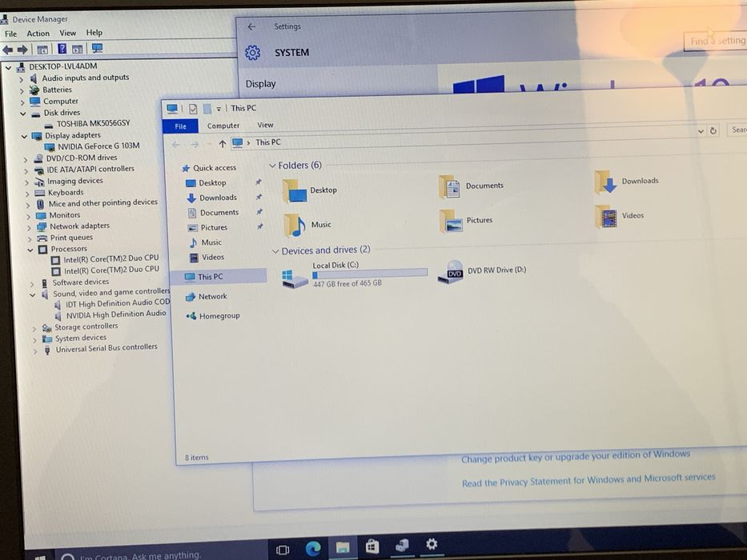Expand Audio inputs and outputs node

[x=21, y=79]
